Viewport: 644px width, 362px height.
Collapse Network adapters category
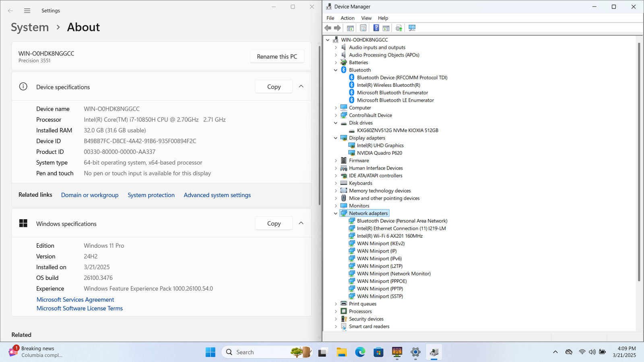click(336, 213)
